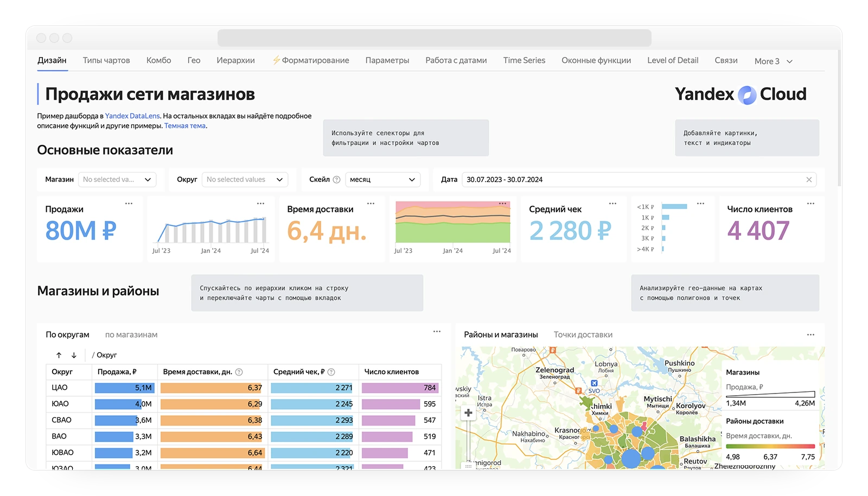Screen dimensions: 868x496
Task: Click the down-arrow hierarchy icon above the table
Action: (x=74, y=355)
